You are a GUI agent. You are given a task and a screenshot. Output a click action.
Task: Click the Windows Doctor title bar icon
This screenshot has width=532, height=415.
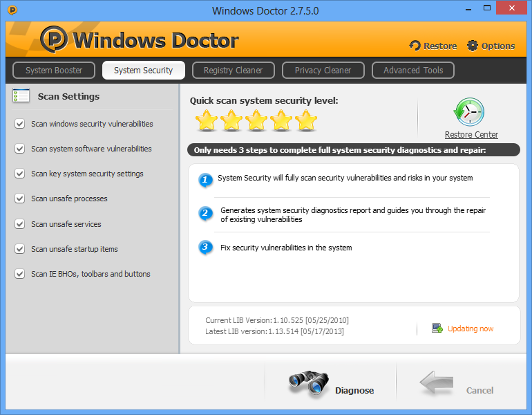coord(12,10)
